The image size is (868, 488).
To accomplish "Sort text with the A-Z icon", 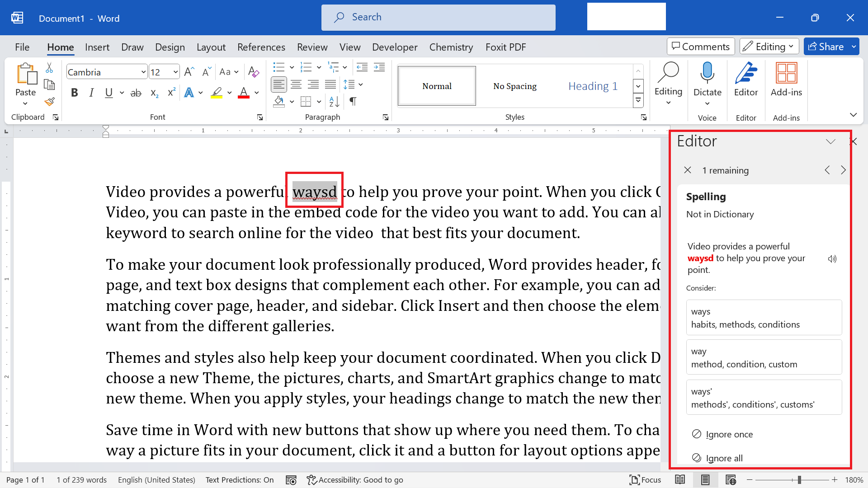I will [333, 102].
